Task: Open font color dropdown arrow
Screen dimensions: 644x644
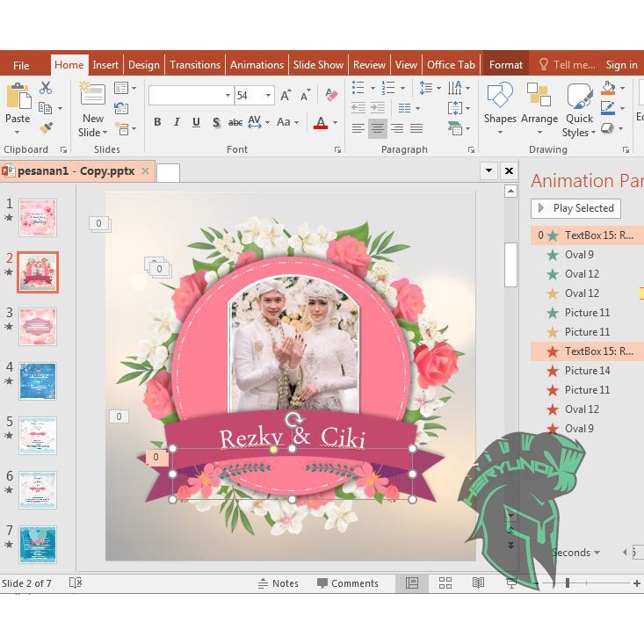Action: 335,122
